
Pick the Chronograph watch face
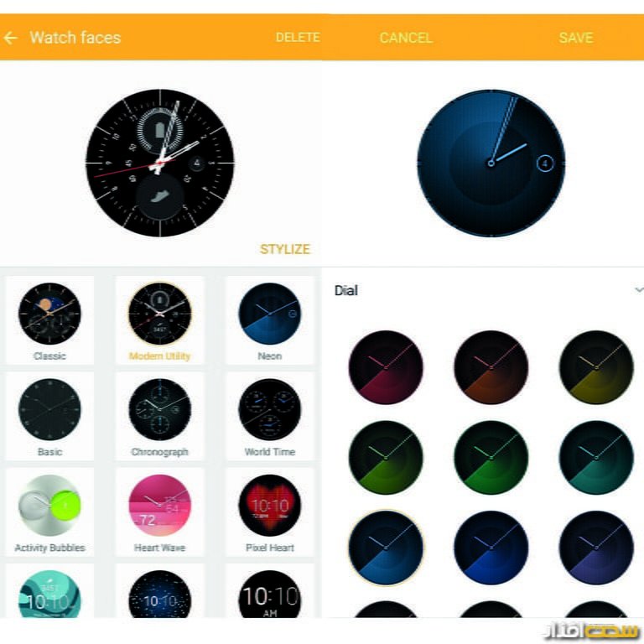(160, 416)
